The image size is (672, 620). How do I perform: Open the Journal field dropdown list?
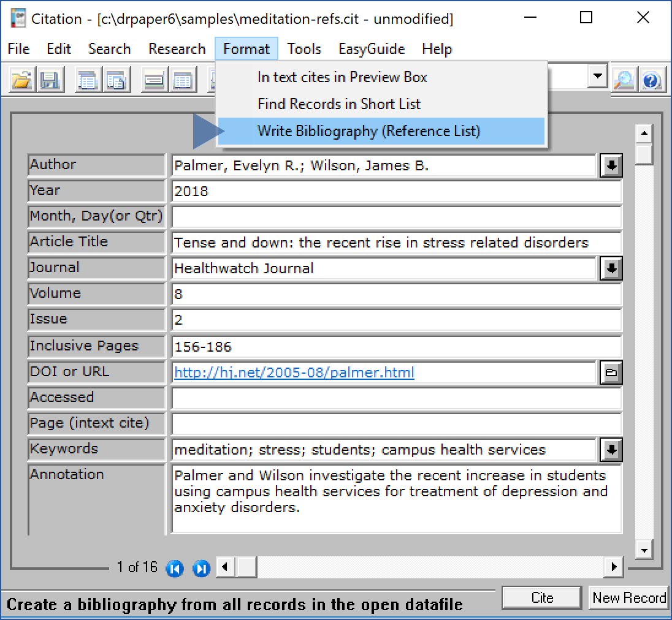611,268
